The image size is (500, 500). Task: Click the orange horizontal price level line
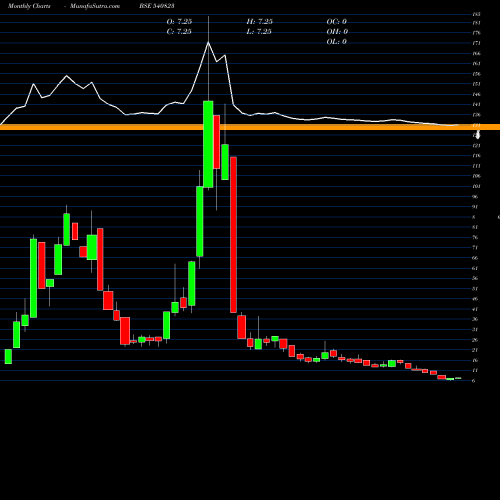pyautogui.click(x=250, y=127)
